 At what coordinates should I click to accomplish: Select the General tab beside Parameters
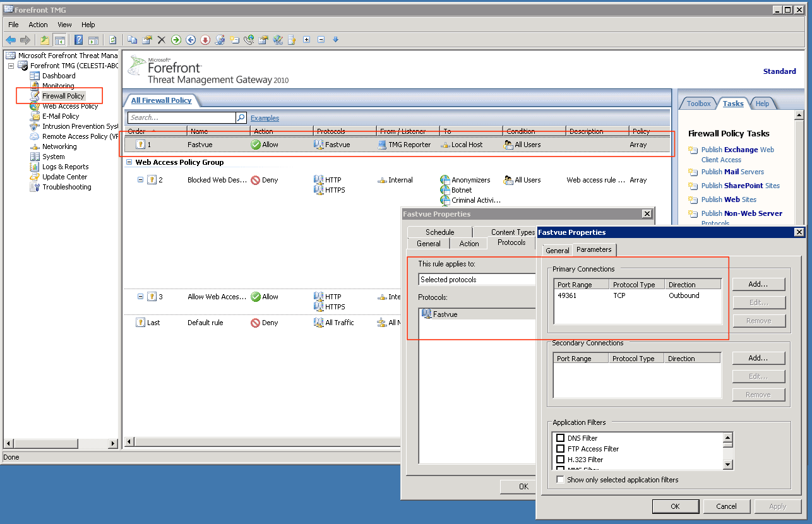tap(558, 251)
